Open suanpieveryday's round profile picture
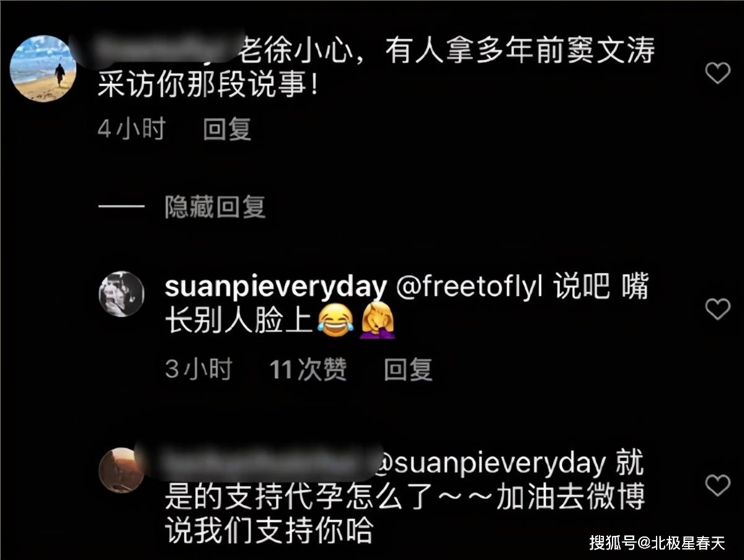 [x=122, y=294]
